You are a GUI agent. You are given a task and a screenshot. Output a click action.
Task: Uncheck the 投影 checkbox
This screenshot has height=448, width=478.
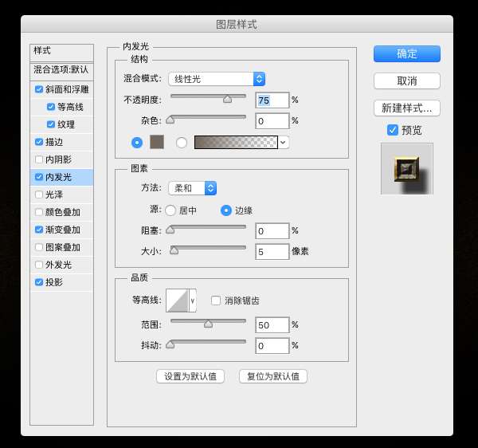[x=39, y=282]
